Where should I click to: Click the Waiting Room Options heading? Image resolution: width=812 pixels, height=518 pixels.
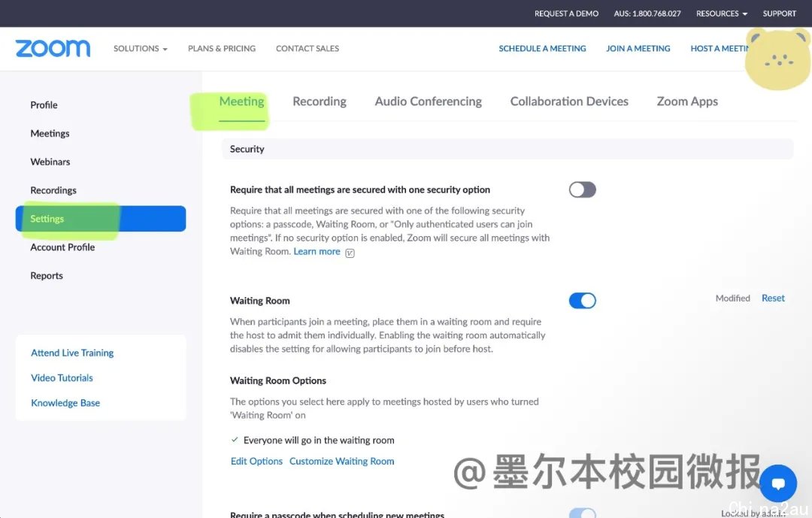[278, 380]
